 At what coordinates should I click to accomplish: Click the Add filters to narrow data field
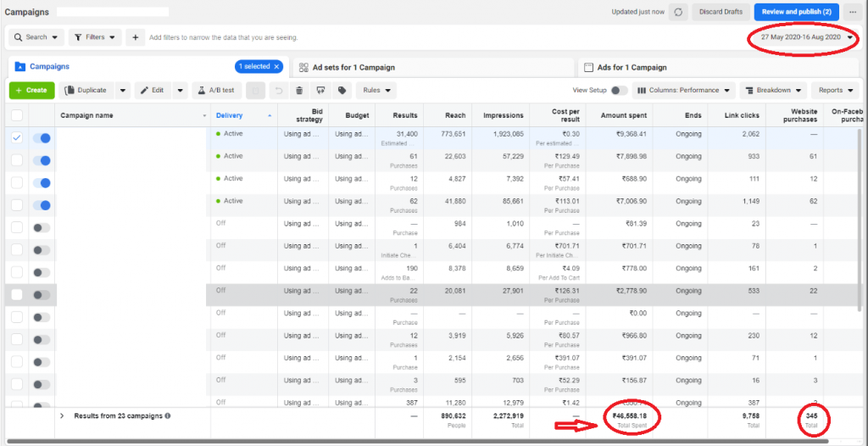(224, 37)
